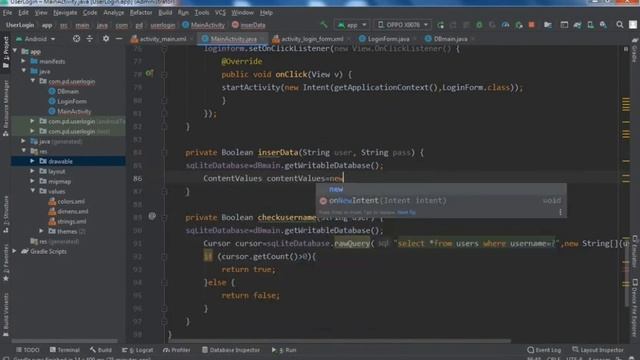
Task: Open the AVD Manager device icon
Action: coord(590,25)
